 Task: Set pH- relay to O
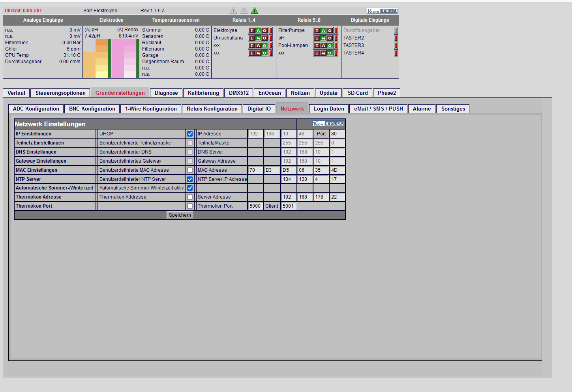pyautogui.click(x=330, y=38)
